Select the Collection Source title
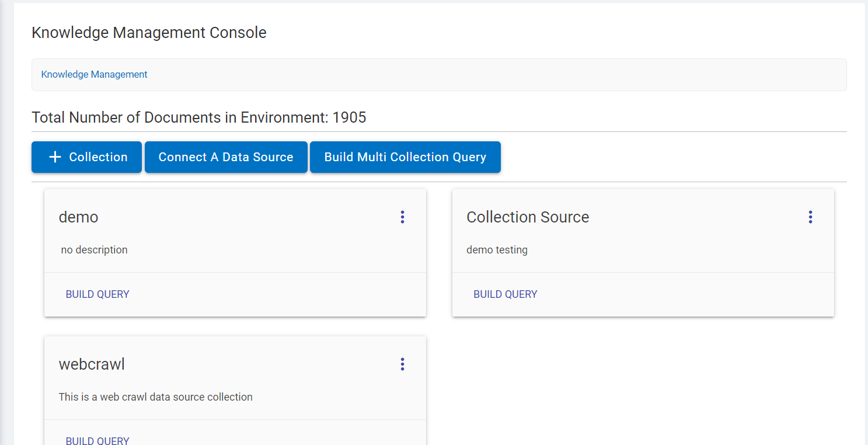This screenshot has width=868, height=445. (528, 217)
